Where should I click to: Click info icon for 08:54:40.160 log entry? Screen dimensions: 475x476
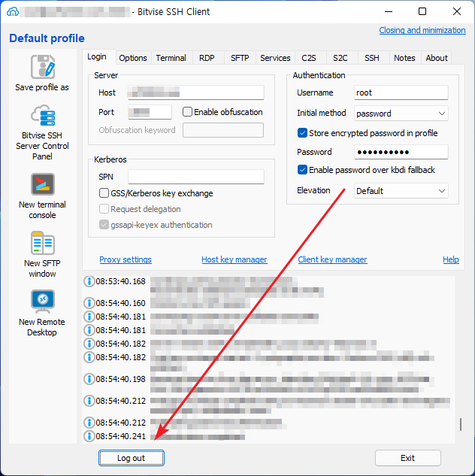click(x=89, y=303)
